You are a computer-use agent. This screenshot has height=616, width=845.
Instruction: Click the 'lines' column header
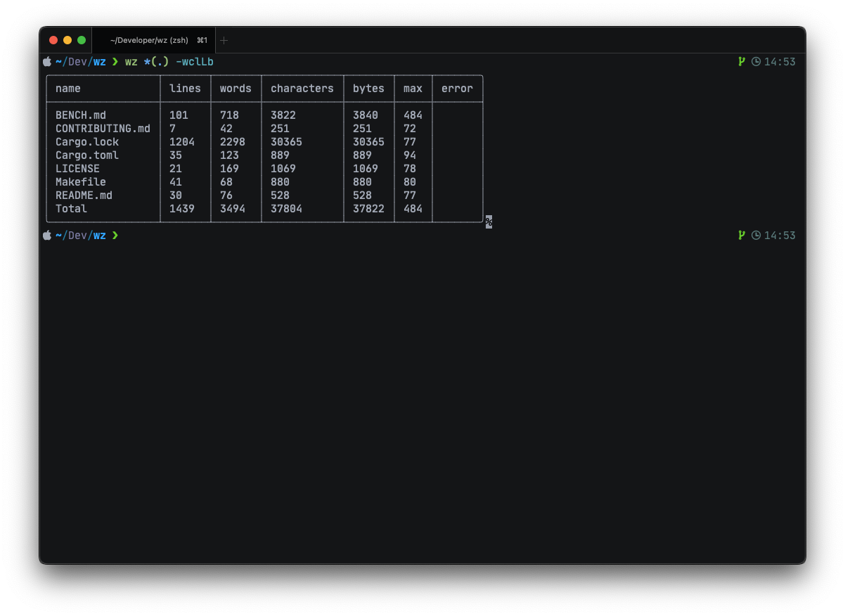coord(185,89)
